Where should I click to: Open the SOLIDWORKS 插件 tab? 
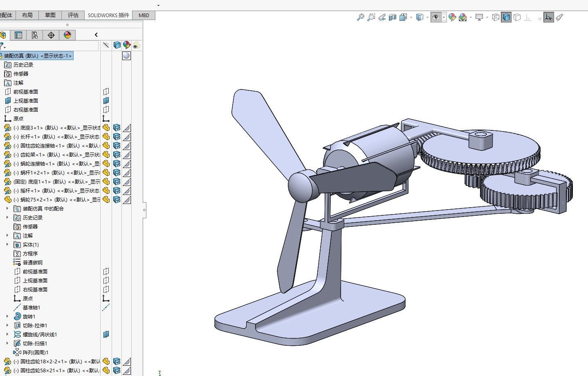tap(108, 15)
